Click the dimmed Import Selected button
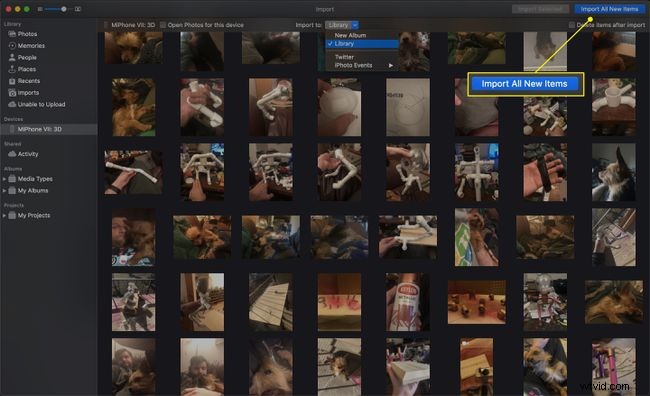The height and width of the screenshot is (396, 650). coord(540,9)
